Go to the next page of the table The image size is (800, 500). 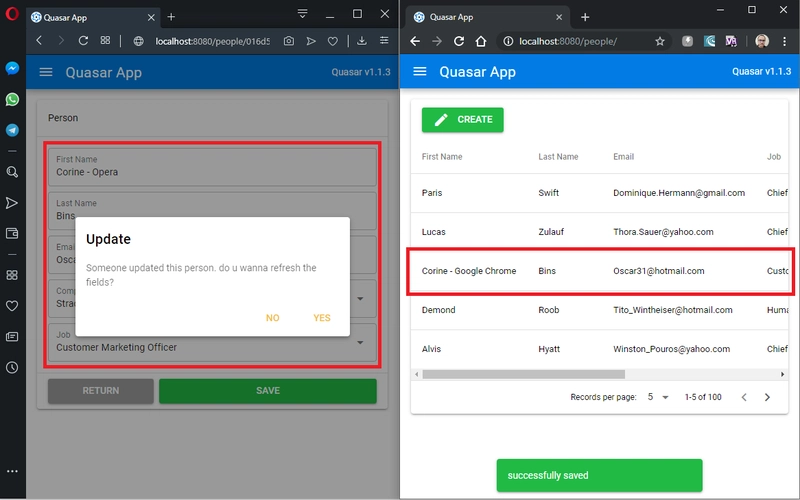[x=767, y=397]
